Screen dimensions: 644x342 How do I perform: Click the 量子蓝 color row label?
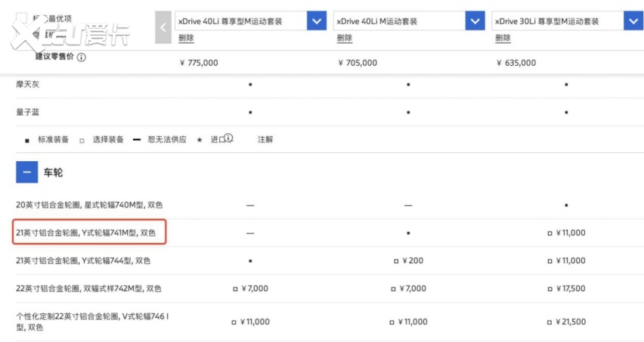(x=27, y=112)
